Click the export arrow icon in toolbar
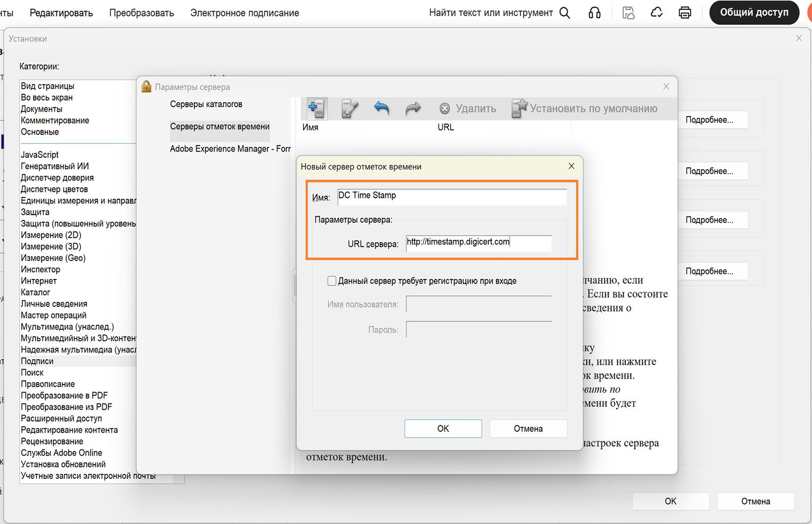Image resolution: width=812 pixels, height=524 pixels. [x=413, y=108]
